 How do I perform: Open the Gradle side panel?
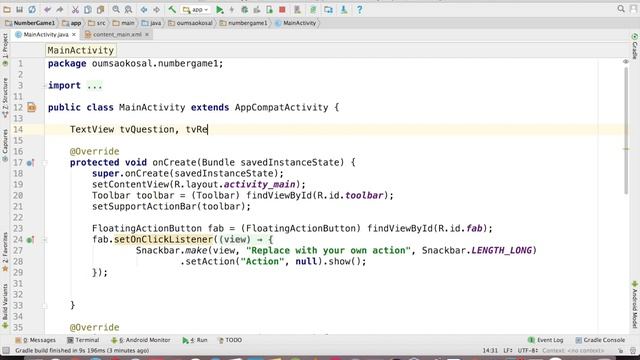pos(635,47)
